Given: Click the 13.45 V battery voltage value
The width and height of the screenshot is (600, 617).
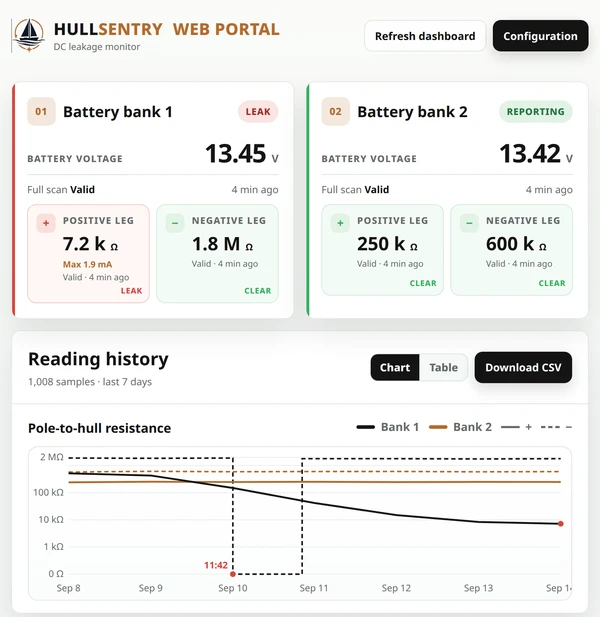Looking at the screenshot, I should tap(242, 153).
